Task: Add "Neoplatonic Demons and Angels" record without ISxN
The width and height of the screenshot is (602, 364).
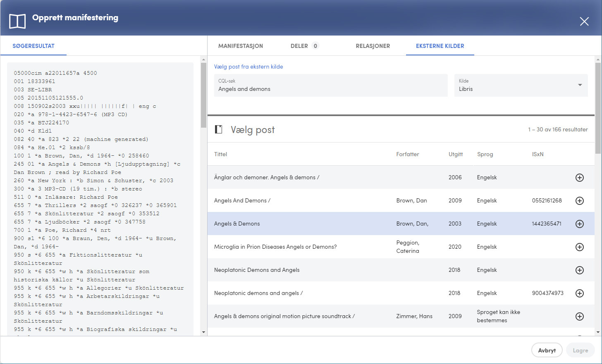Action: click(580, 270)
